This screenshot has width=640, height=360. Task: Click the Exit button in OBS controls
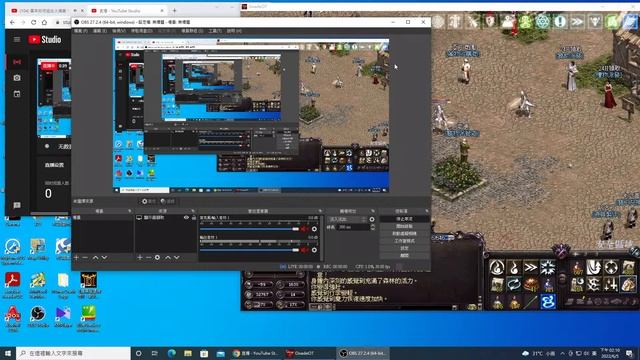404,256
